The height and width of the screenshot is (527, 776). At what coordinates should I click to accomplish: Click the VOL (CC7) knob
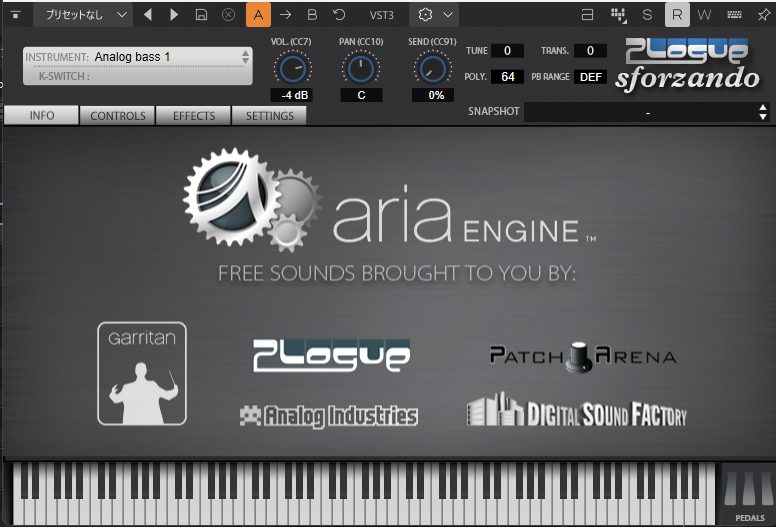[x=292, y=68]
